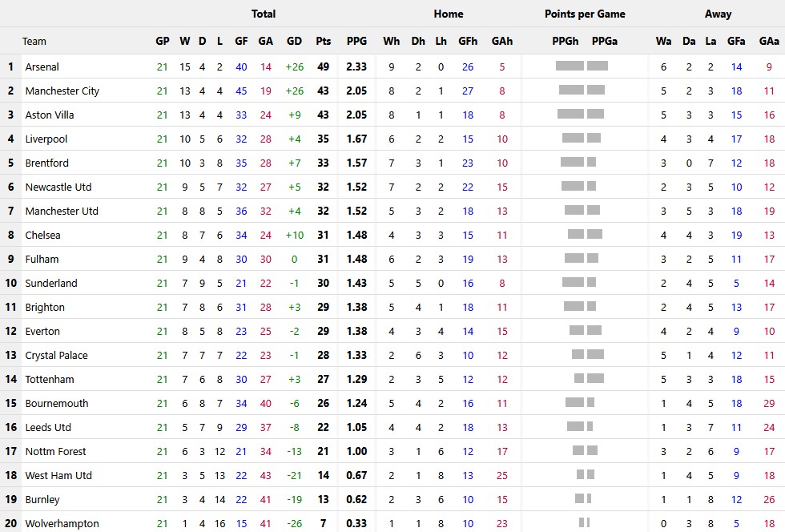Click the PPGa column header
The width and height of the screenshot is (785, 532).
click(604, 41)
